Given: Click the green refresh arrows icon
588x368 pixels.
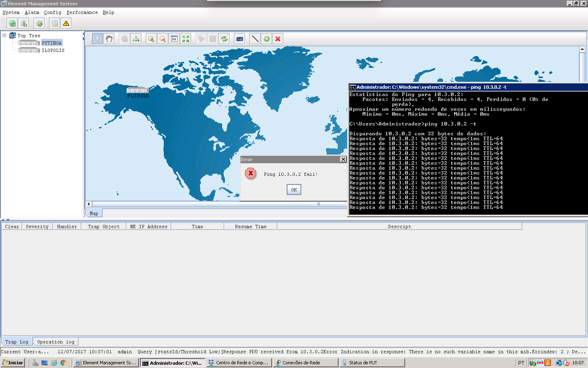Looking at the screenshot, I should coord(224,39).
